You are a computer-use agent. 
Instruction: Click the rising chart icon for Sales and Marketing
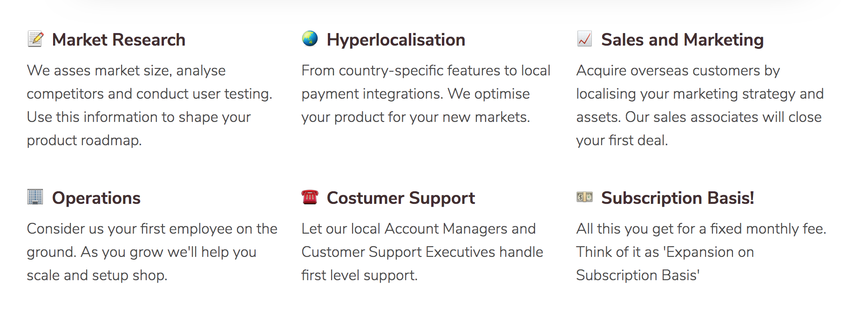pyautogui.click(x=584, y=39)
